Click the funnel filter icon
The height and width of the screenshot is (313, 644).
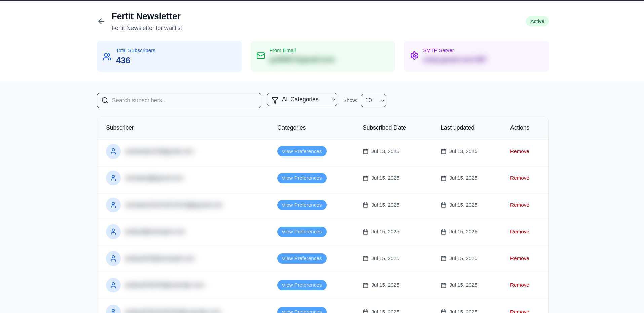click(275, 100)
